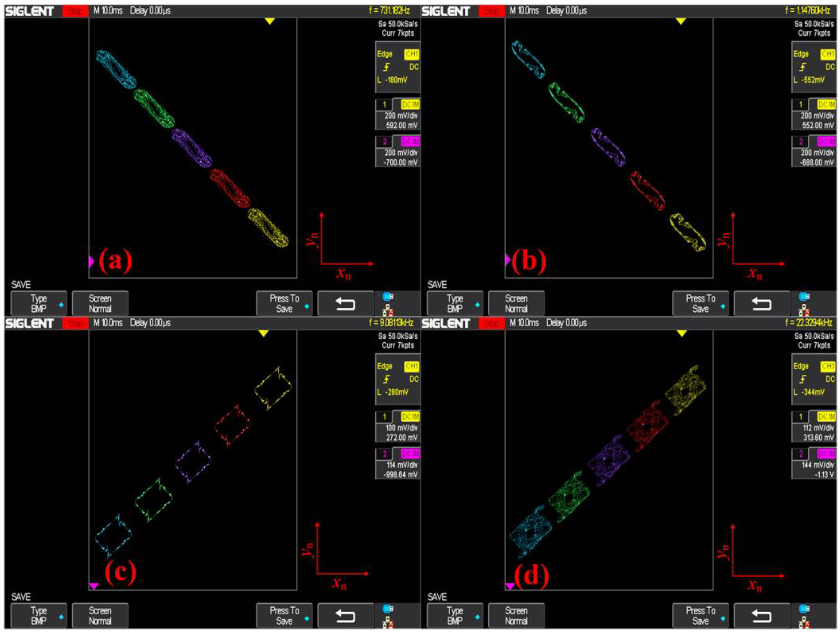The height and width of the screenshot is (633, 840).
Task: Click the yellow trigger position marker in panel (d)
Action: tap(682, 334)
